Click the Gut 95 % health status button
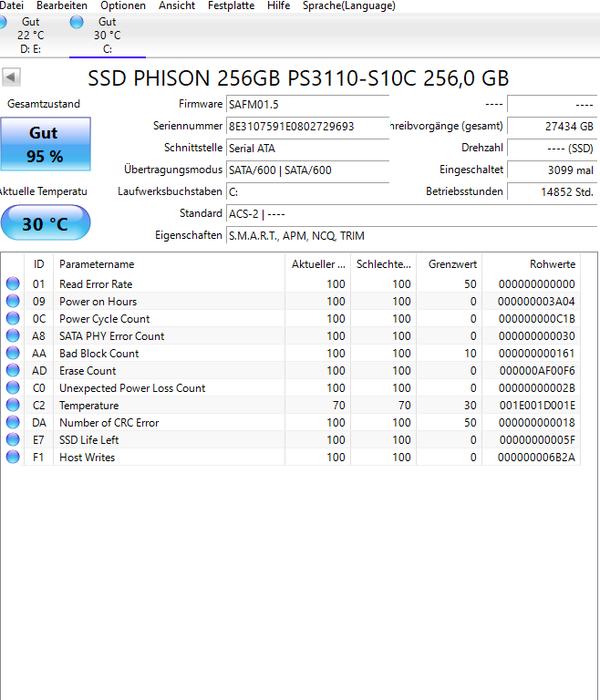 coord(46,144)
